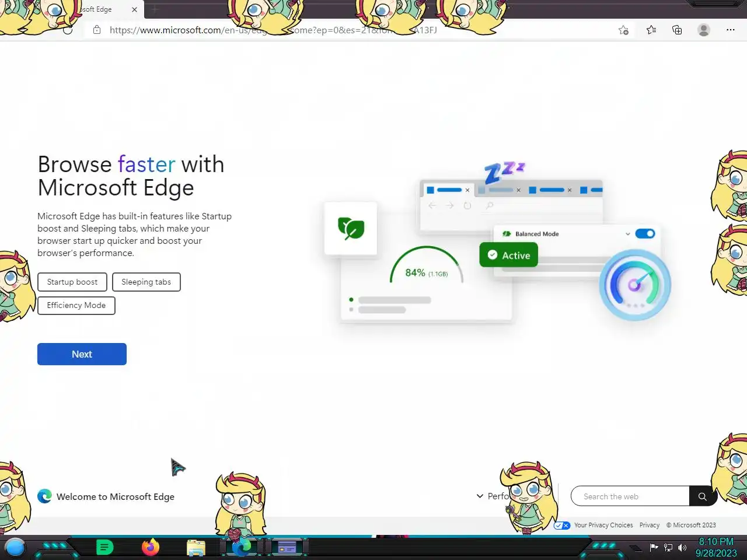Click the web search magnifier button
747x560 pixels.
click(x=702, y=496)
